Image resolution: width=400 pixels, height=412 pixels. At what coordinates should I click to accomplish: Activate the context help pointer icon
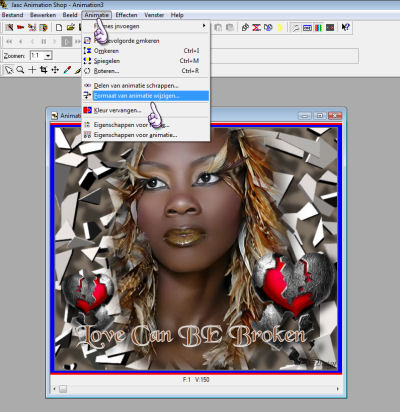pyautogui.click(x=346, y=27)
